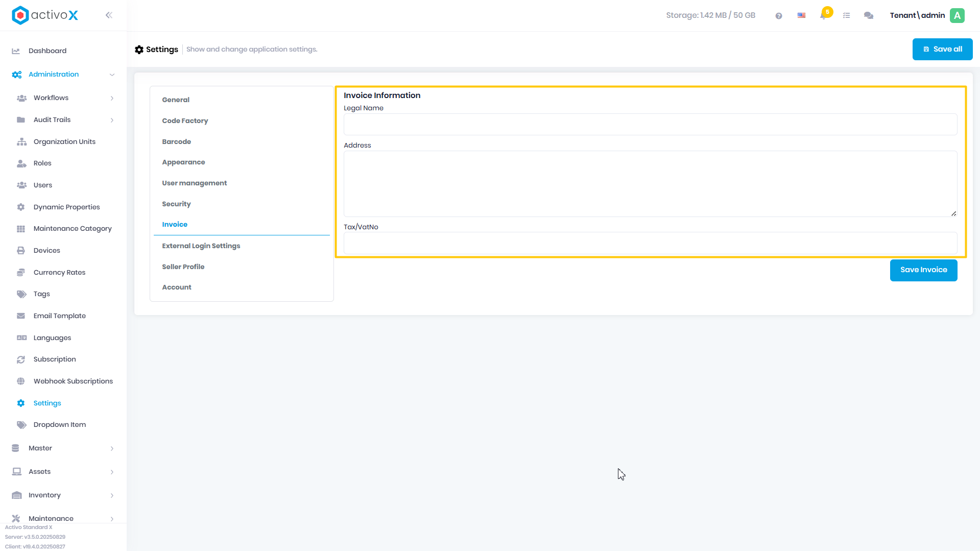
Task: Open the help question mark icon
Action: 779,16
